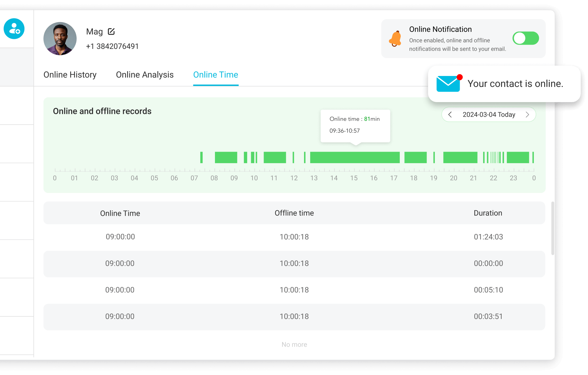Click the orange notification bell icon
588x375 pixels.
[x=396, y=39]
